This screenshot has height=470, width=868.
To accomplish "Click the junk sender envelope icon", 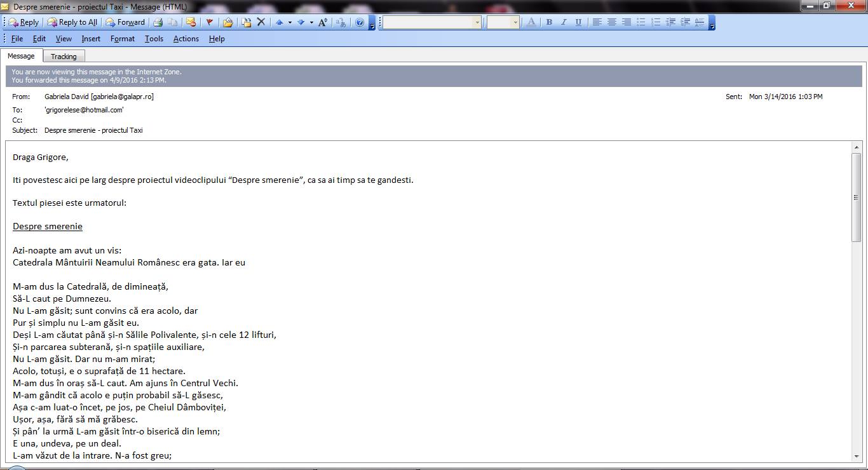I will point(190,22).
